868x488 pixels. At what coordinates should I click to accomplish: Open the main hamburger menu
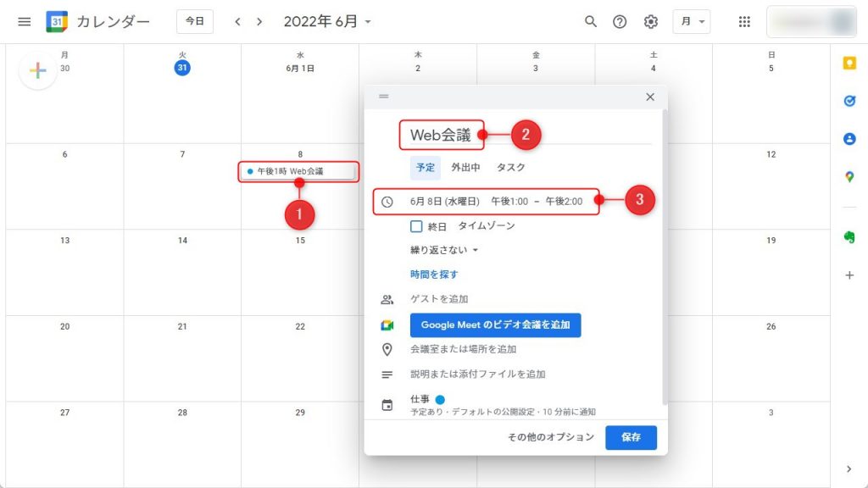[25, 21]
